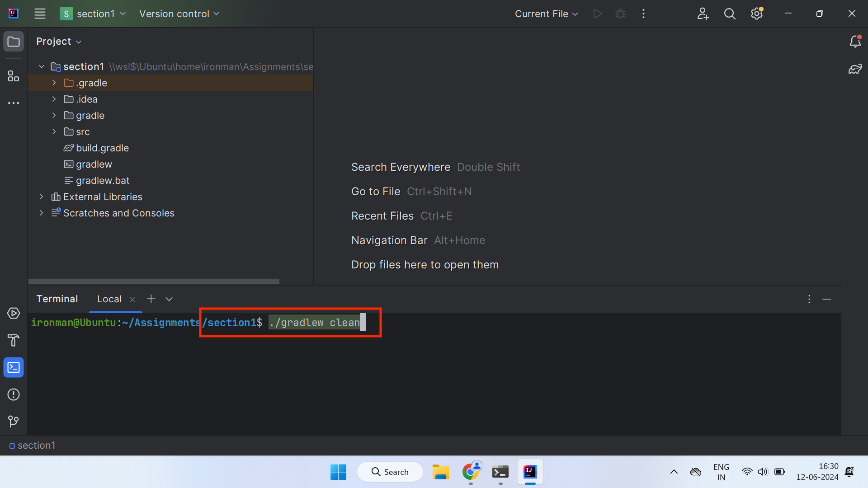Expand the gradle folder
Viewport: 868px width, 488px height.
[54, 116]
